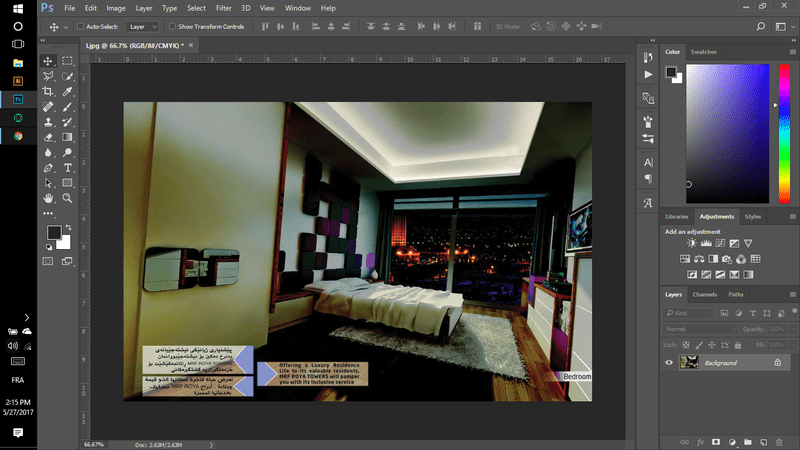Open the Filter menu
Image resolution: width=800 pixels, height=450 pixels.
tap(223, 8)
